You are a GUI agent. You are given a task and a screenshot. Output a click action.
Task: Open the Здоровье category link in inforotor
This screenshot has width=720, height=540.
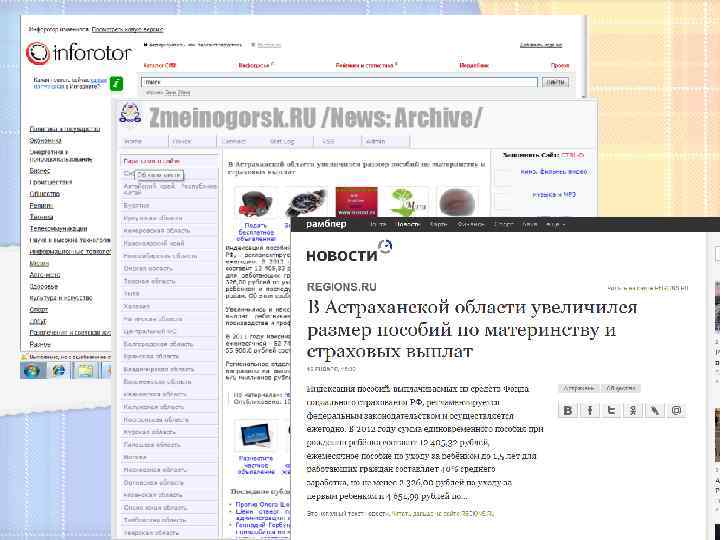tap(44, 286)
